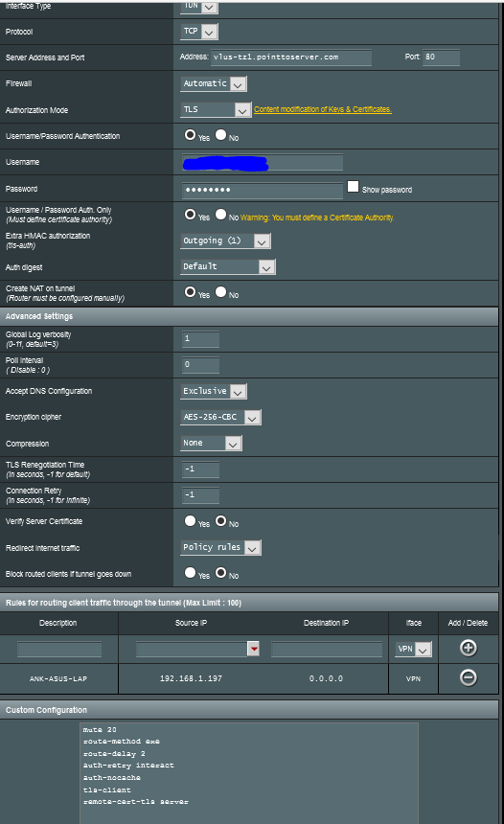Click the Custom Configuration section header

click(249, 710)
